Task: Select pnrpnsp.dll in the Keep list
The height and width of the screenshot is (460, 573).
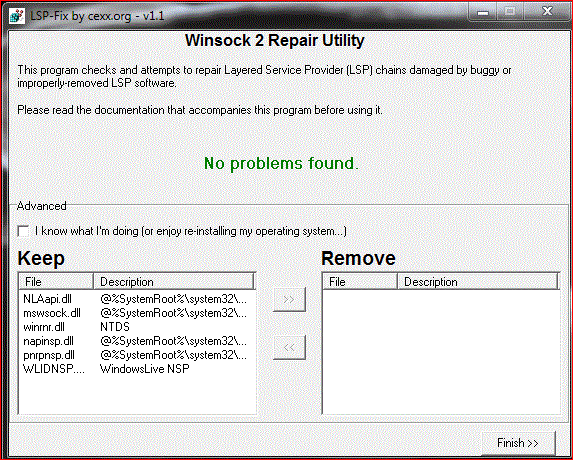Action: [136, 355]
